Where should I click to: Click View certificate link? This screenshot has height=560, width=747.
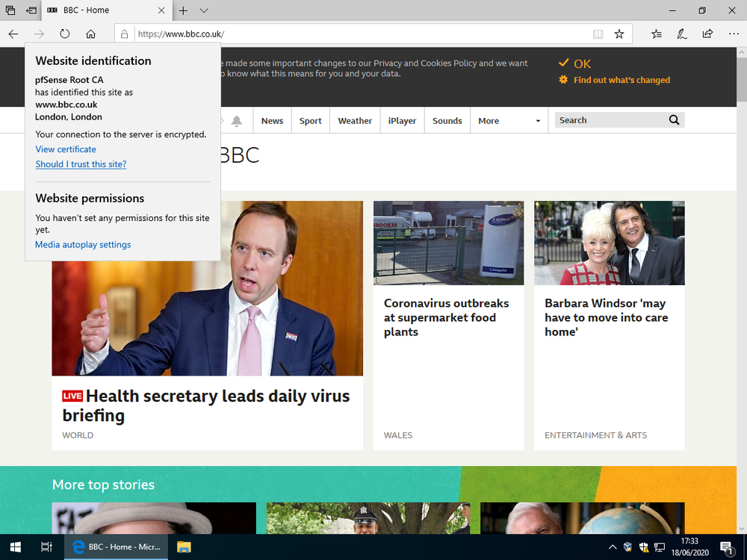pos(66,149)
